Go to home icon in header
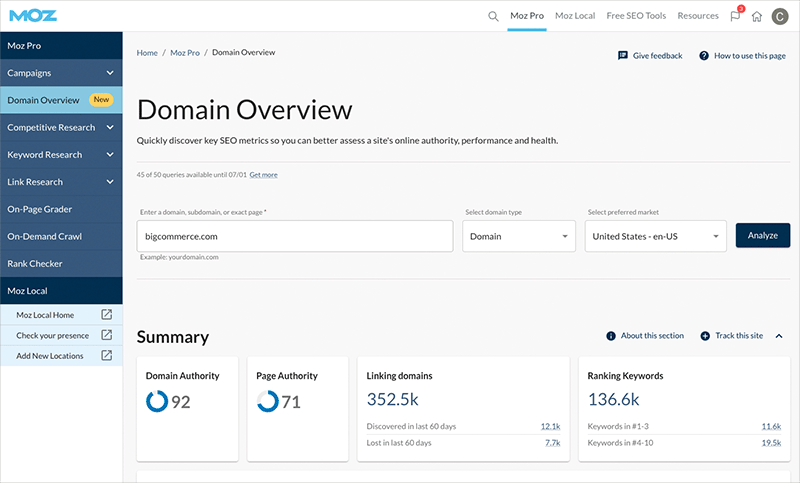 757,16
